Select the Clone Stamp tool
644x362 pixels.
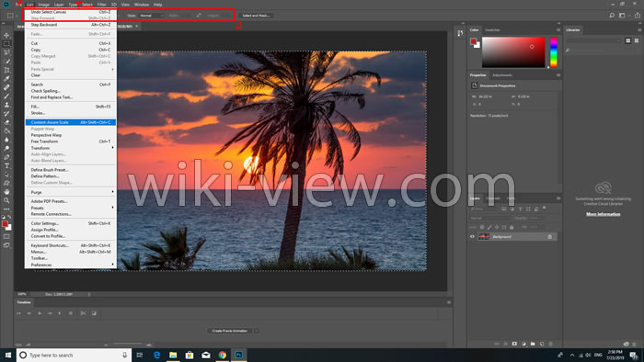click(6, 105)
